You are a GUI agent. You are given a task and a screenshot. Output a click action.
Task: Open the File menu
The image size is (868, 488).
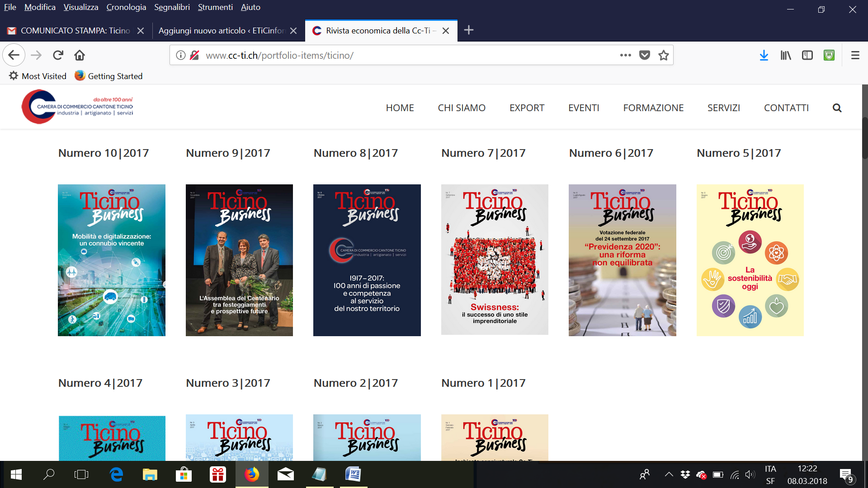pos(10,7)
